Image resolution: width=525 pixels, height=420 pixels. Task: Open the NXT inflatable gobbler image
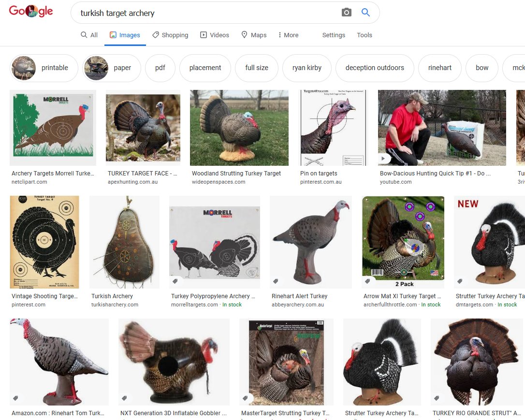pyautogui.click(x=174, y=362)
